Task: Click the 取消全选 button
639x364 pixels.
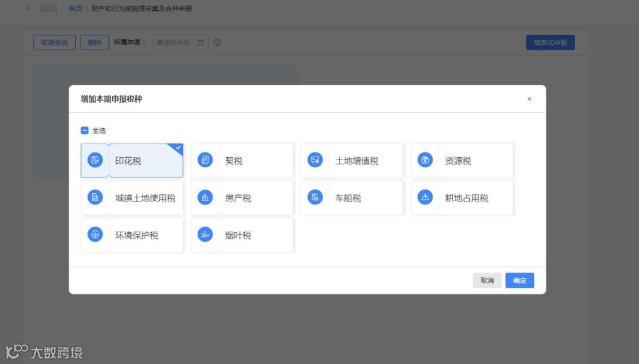Action: pyautogui.click(x=54, y=43)
